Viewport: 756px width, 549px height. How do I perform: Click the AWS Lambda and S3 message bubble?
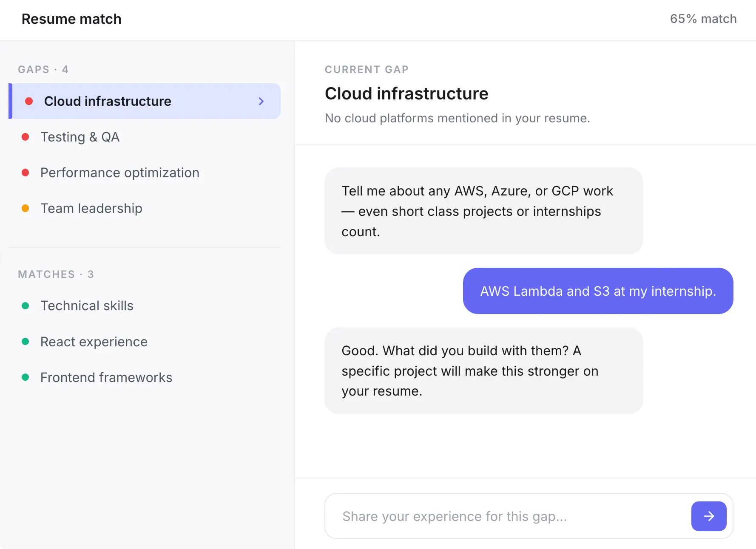tap(598, 291)
